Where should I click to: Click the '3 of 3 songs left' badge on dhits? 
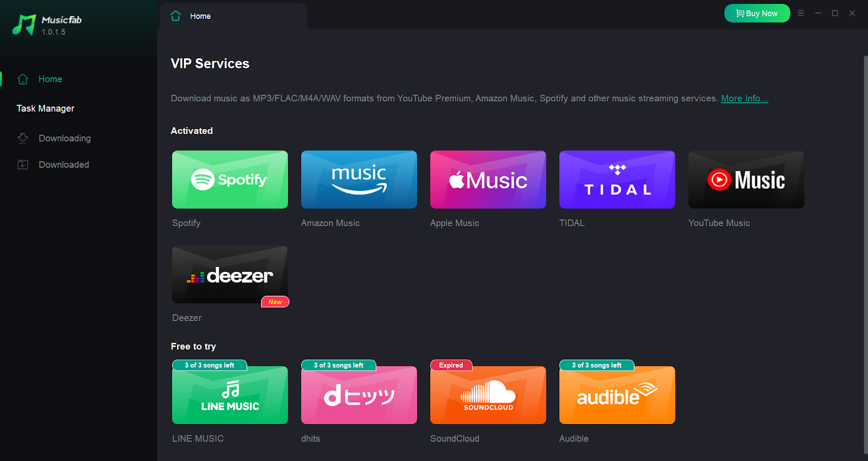[x=339, y=366]
